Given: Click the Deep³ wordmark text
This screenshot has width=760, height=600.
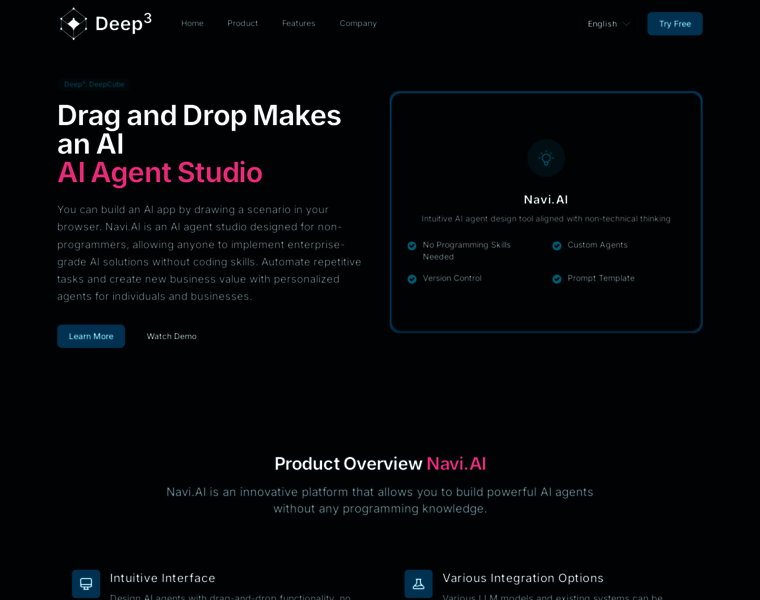Looking at the screenshot, I should coord(124,23).
